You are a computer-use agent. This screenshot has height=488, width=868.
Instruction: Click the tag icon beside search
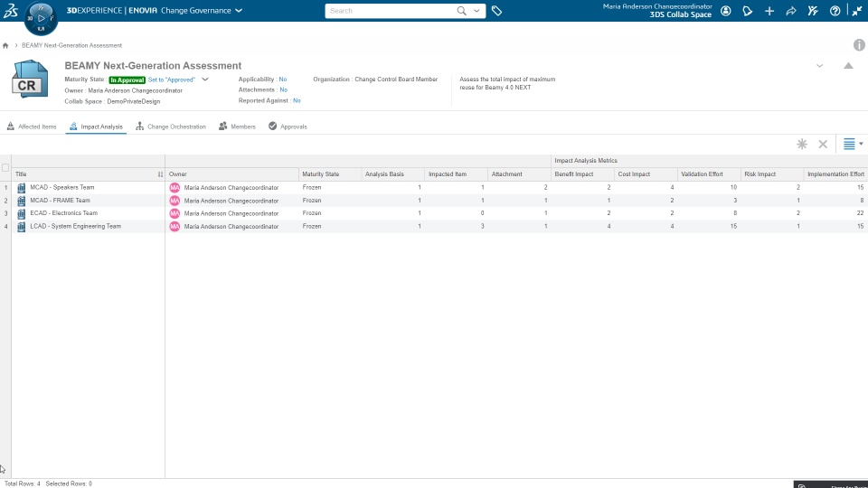click(x=496, y=11)
